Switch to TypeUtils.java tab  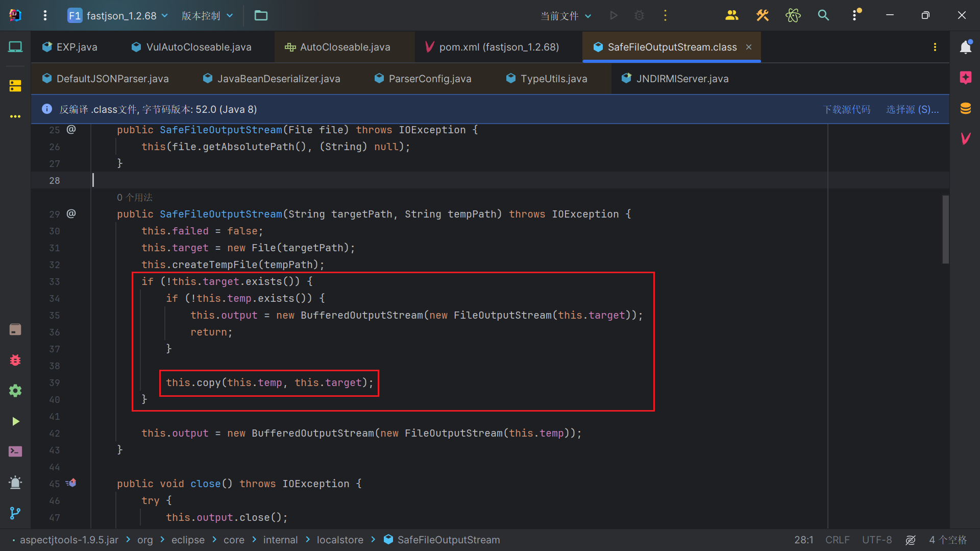coord(547,79)
